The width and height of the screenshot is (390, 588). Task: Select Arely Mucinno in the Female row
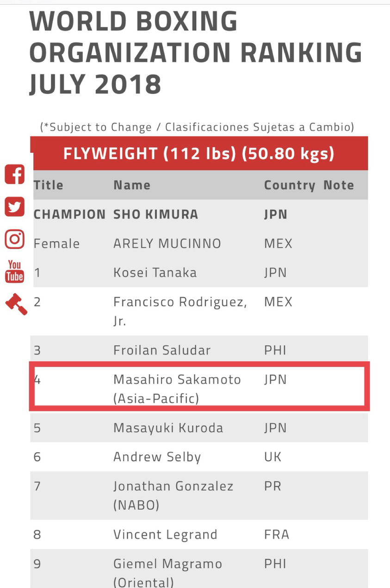click(x=167, y=244)
